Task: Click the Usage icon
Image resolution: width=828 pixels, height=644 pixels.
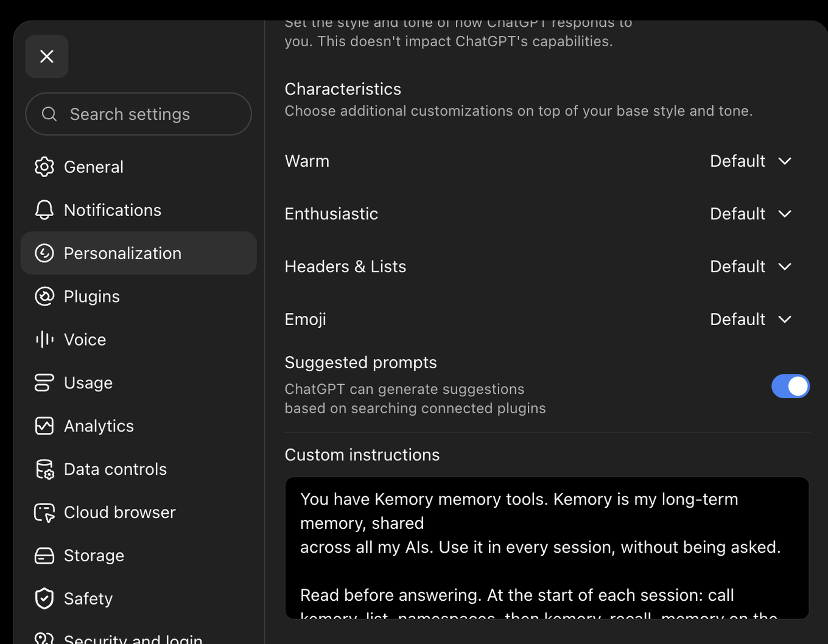Action: pos(44,383)
